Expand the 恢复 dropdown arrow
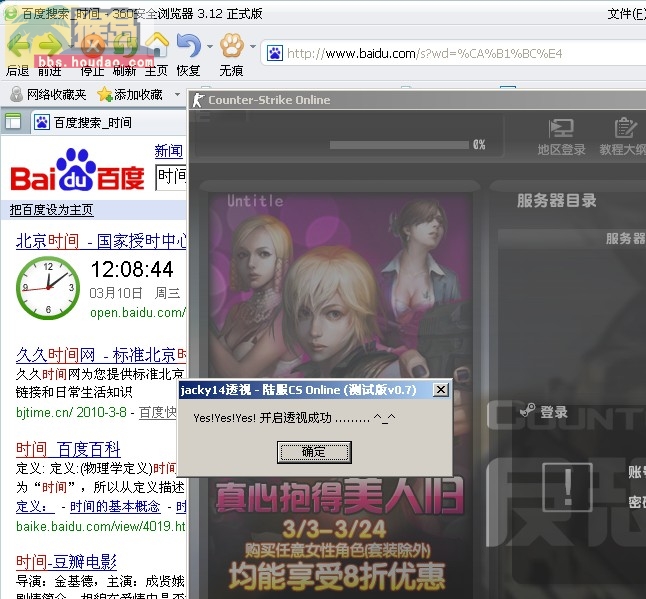The image size is (646, 599). click(210, 46)
